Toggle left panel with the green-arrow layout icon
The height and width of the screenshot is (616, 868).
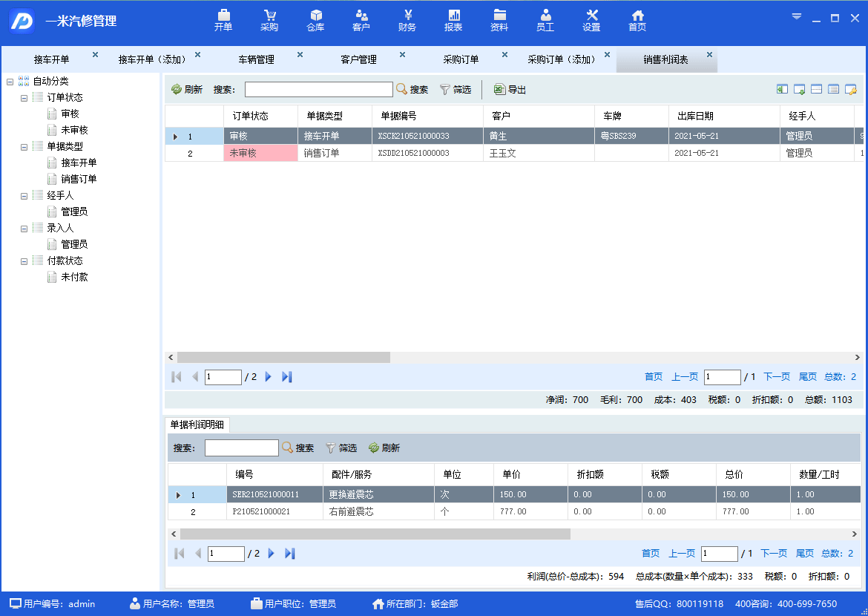point(782,90)
